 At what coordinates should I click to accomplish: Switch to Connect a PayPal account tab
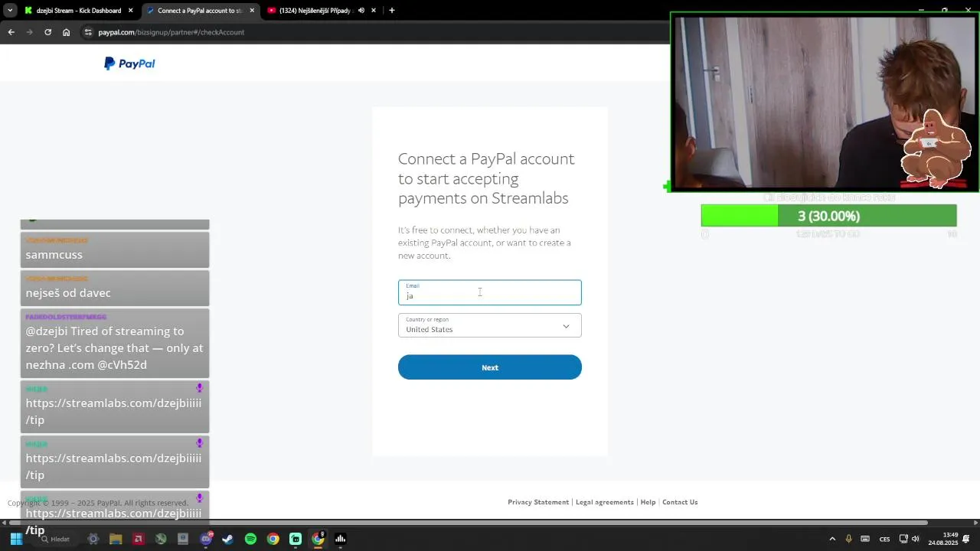click(x=201, y=11)
